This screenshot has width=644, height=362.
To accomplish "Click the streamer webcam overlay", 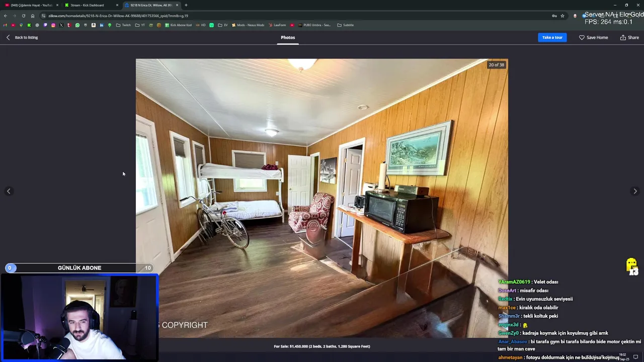I will (x=79, y=317).
